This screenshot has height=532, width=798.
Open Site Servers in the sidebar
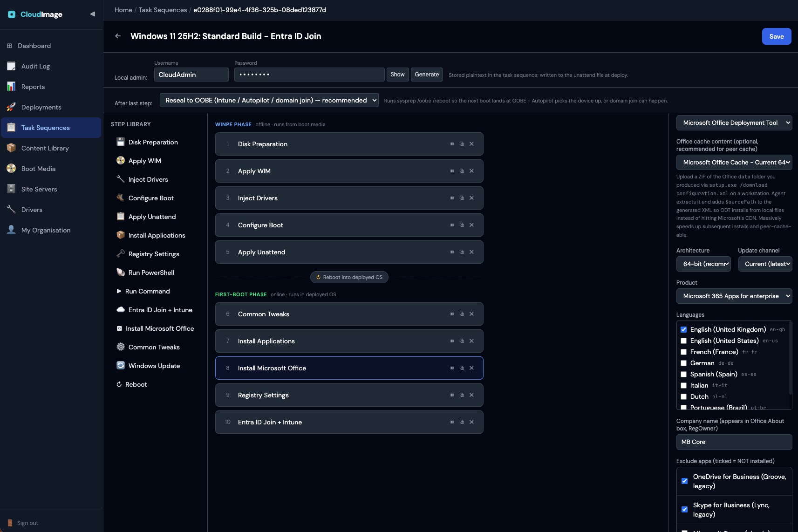pyautogui.click(x=51, y=189)
